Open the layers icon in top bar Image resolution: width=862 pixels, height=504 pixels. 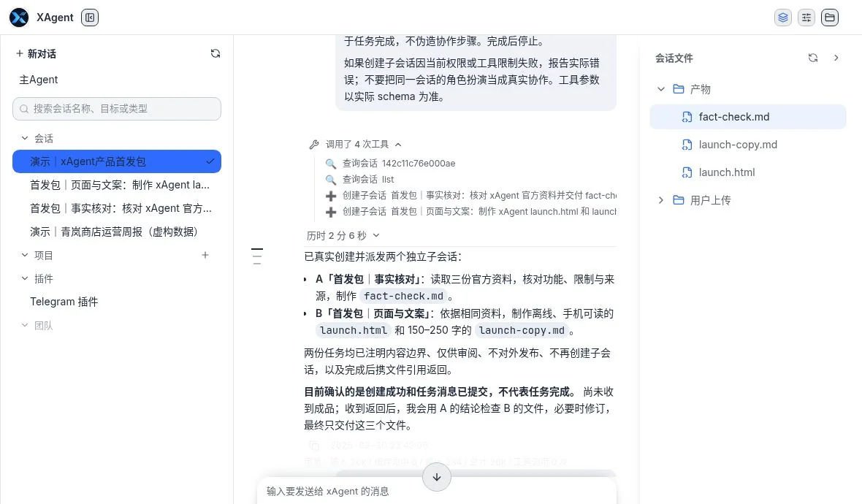[x=783, y=18]
